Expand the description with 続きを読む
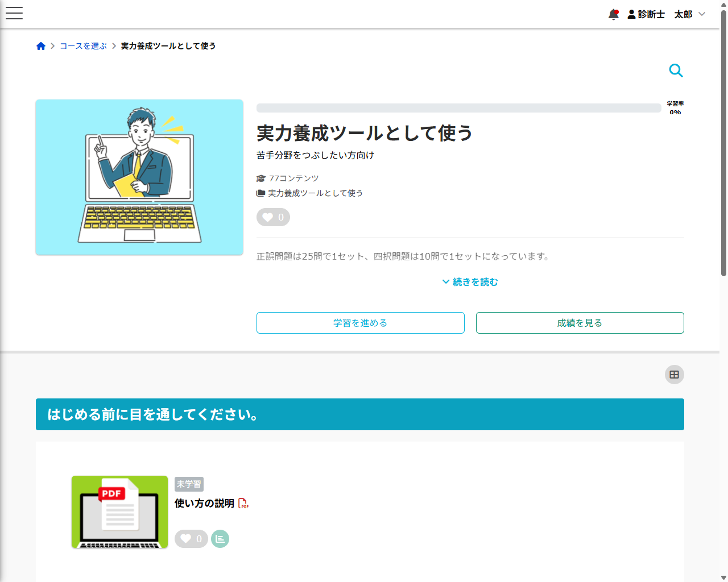 470,281
